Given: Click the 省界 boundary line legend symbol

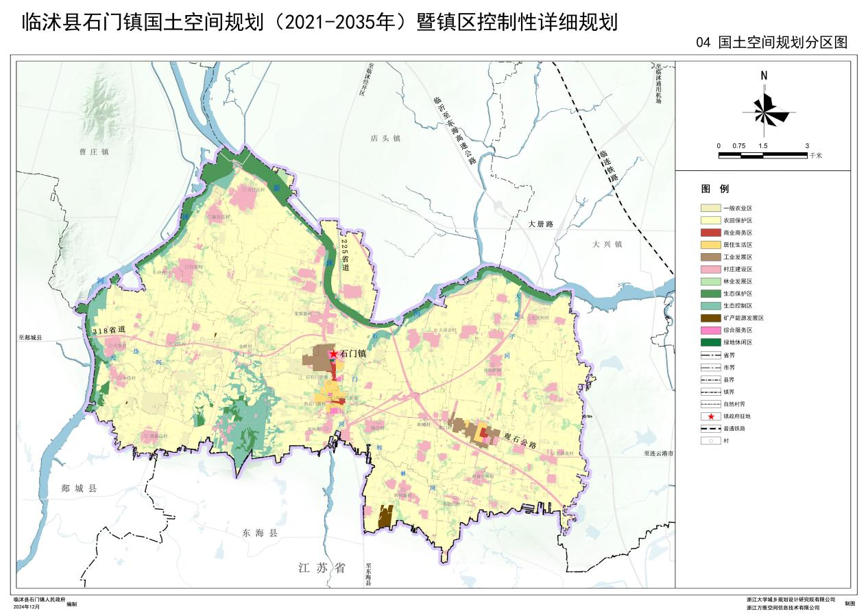Looking at the screenshot, I should (710, 355).
